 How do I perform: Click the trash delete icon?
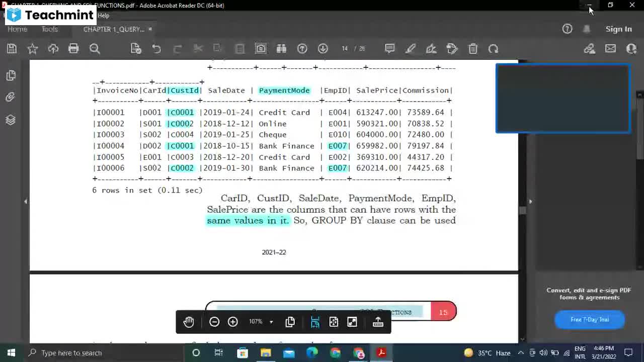click(473, 49)
